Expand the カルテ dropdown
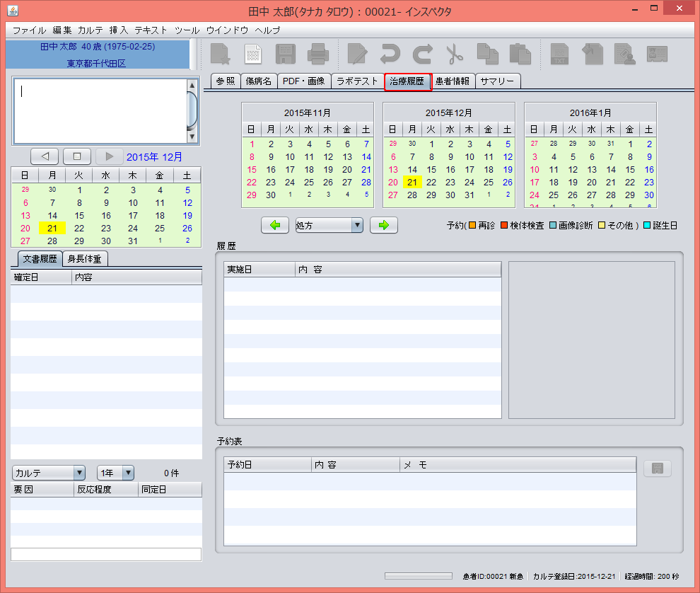 (49, 473)
